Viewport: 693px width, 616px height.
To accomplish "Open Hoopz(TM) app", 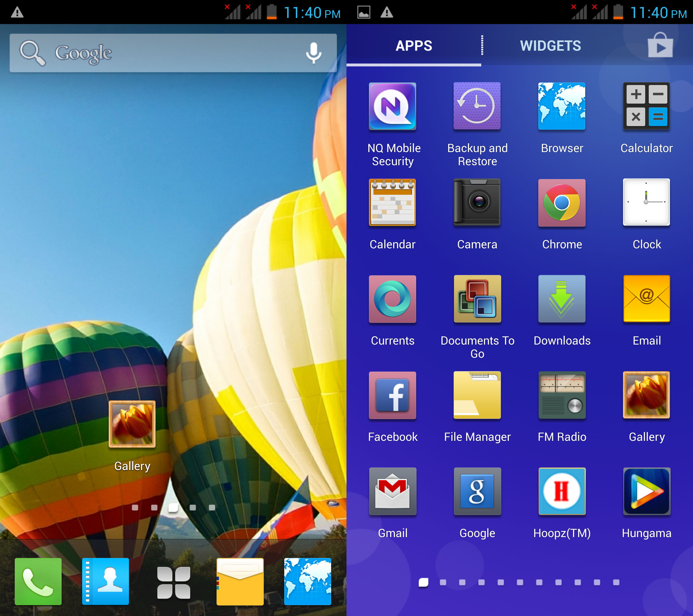I will (x=562, y=492).
